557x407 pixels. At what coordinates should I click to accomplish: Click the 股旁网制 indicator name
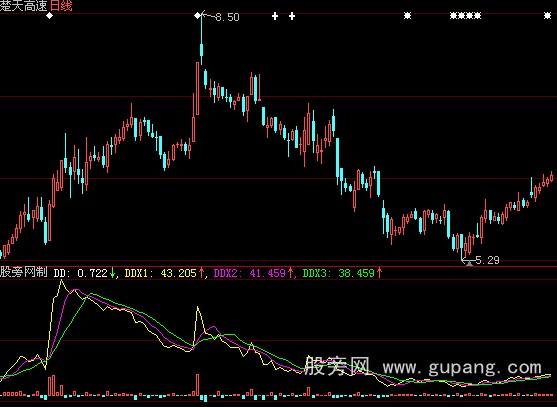(24, 272)
